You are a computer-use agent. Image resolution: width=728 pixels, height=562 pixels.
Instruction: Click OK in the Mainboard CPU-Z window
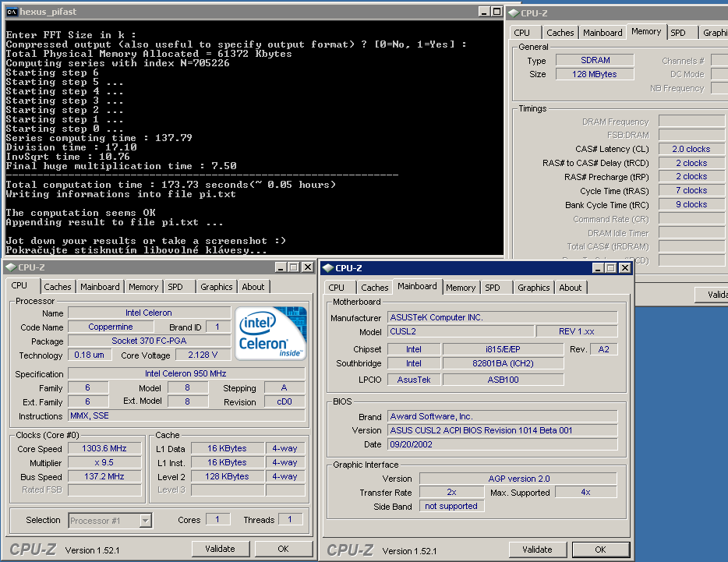[600, 550]
